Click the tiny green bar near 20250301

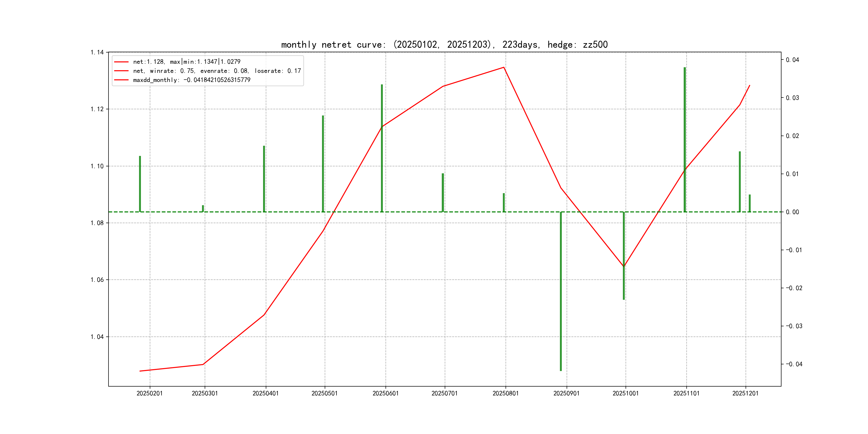[203, 209]
